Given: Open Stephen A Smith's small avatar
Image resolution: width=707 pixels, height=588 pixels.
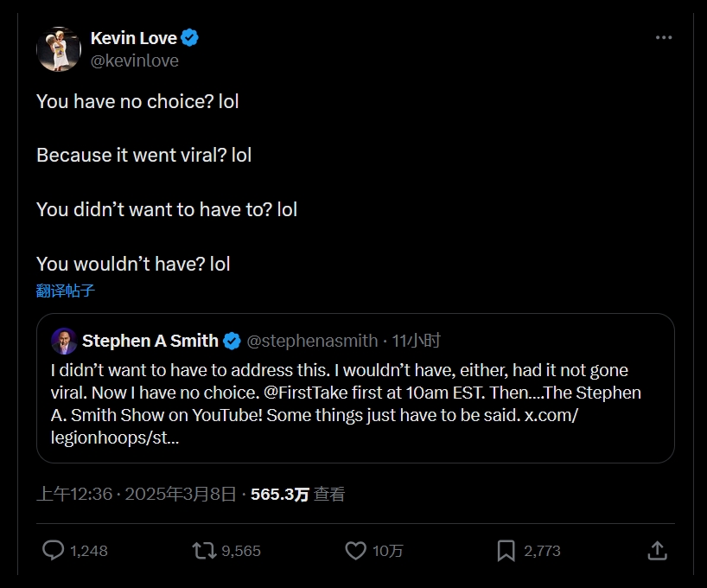Looking at the screenshot, I should pyautogui.click(x=64, y=341).
